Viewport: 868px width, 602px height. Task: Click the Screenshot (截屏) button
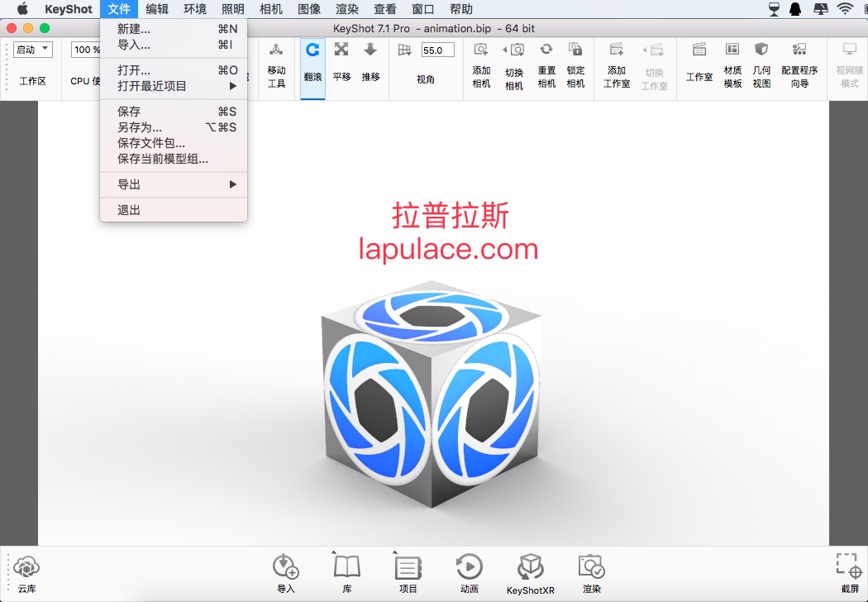tap(850, 573)
